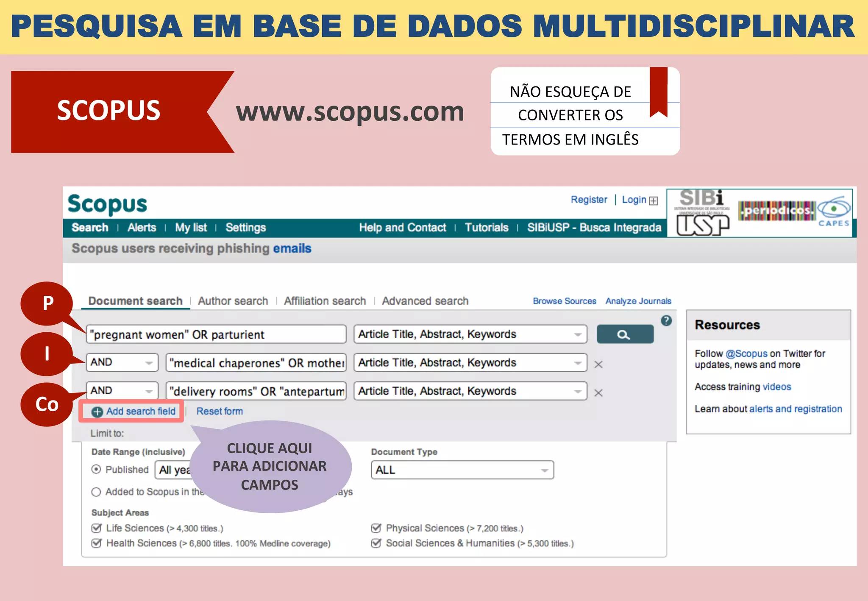Viewport: 868px width, 601px height.
Task: Click the Analyze Journals link
Action: 638,301
